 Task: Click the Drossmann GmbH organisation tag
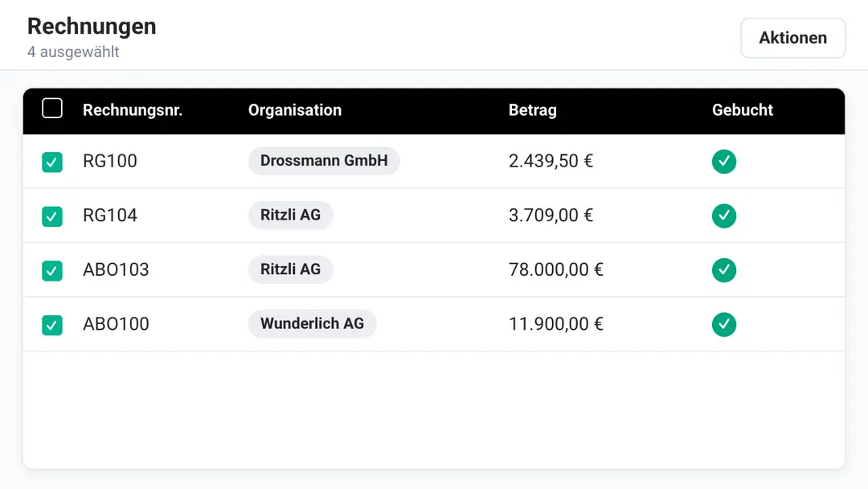324,161
